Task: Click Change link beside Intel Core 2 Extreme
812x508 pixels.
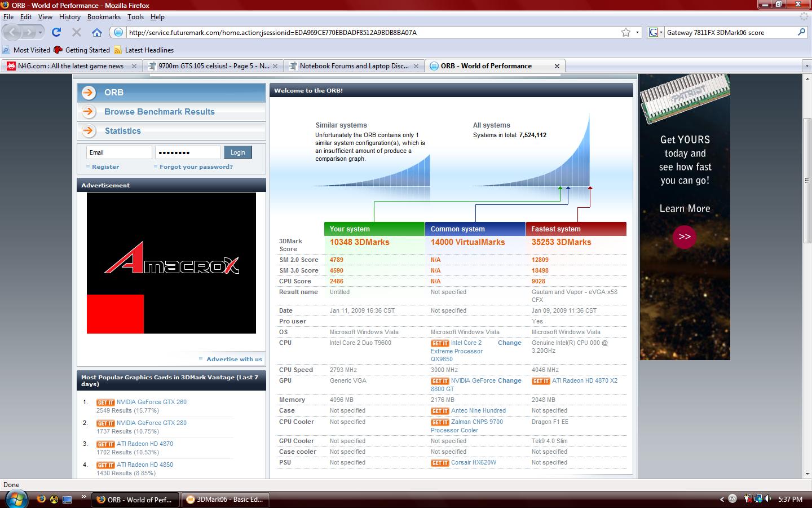Action: tap(510, 343)
